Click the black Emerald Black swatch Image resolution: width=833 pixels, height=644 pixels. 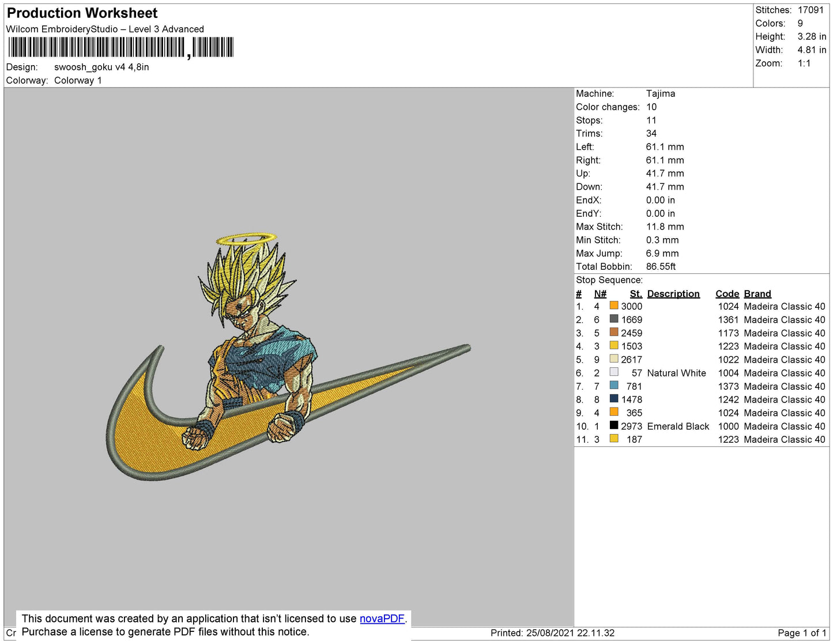click(614, 425)
